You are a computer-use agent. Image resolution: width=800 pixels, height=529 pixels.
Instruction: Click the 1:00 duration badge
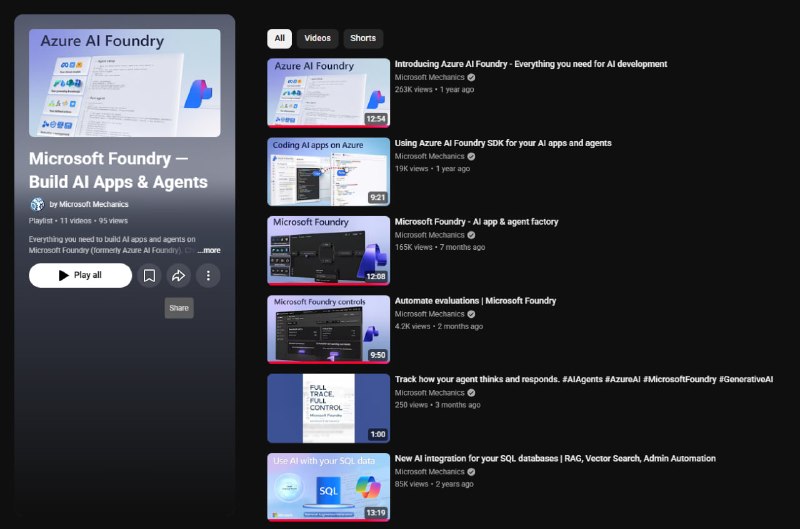coord(378,434)
